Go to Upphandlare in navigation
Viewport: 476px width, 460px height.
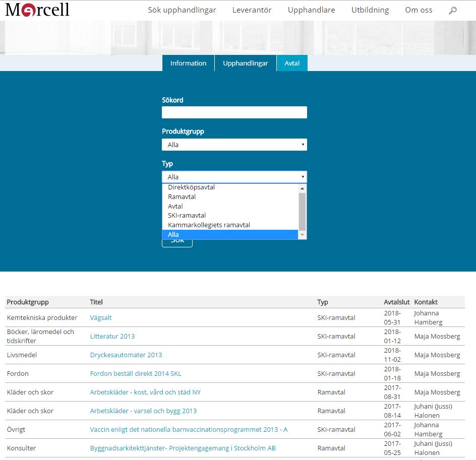(311, 10)
